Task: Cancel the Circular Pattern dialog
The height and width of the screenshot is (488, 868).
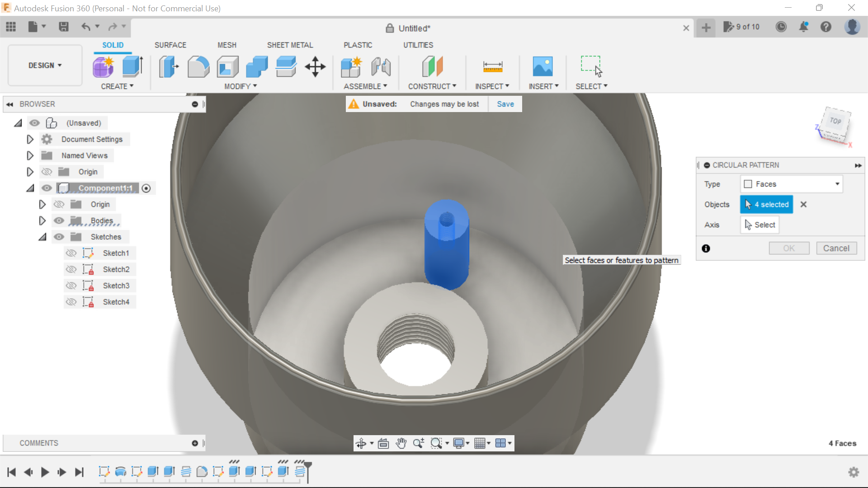Action: (836, 248)
